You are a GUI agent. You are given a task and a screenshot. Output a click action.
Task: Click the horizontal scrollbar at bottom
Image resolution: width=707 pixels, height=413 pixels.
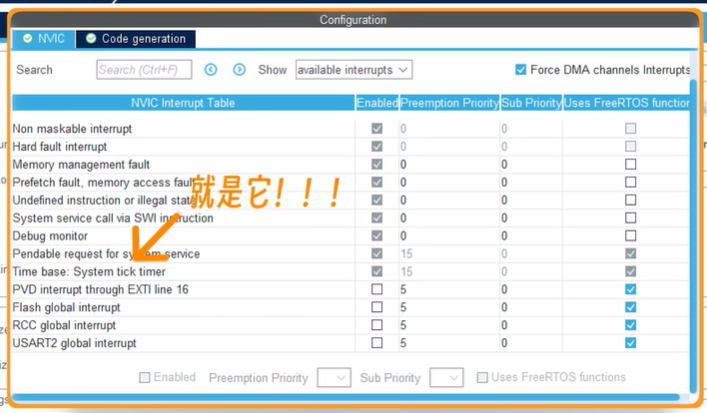pos(346,397)
